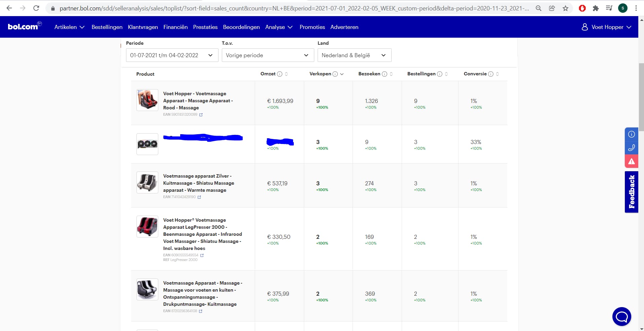Sort table by Bezoeken arrows
Image resolution: width=644 pixels, height=331 pixels.
[391, 74]
